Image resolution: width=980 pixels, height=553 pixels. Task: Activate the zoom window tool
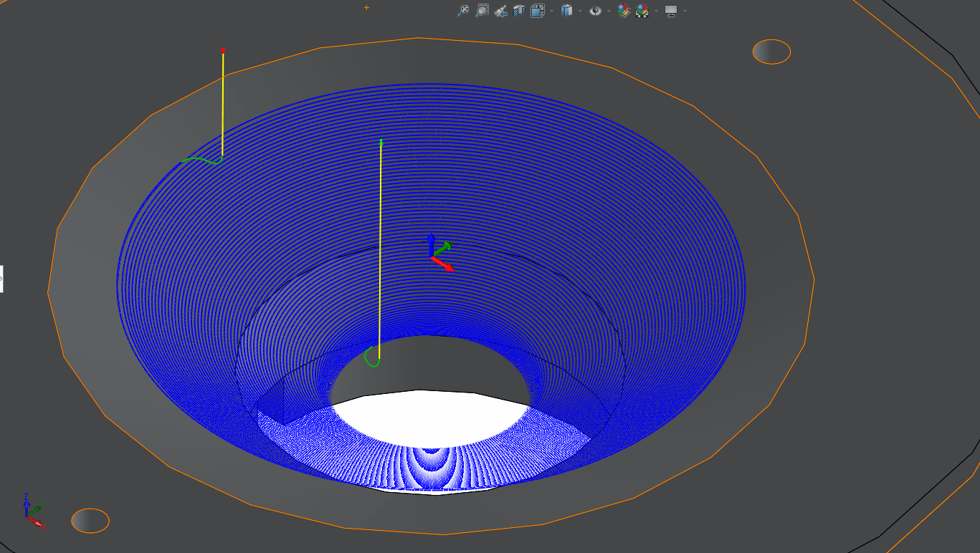click(x=482, y=10)
